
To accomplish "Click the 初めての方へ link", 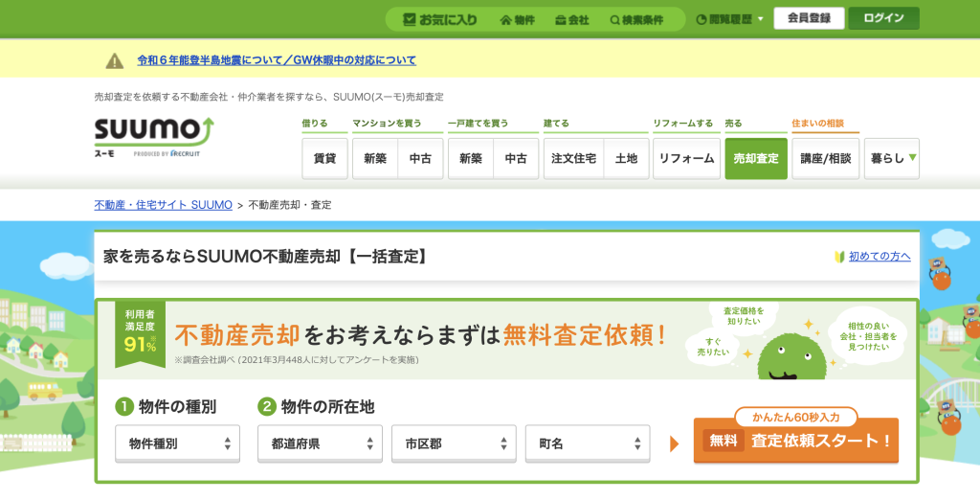I will tap(880, 256).
